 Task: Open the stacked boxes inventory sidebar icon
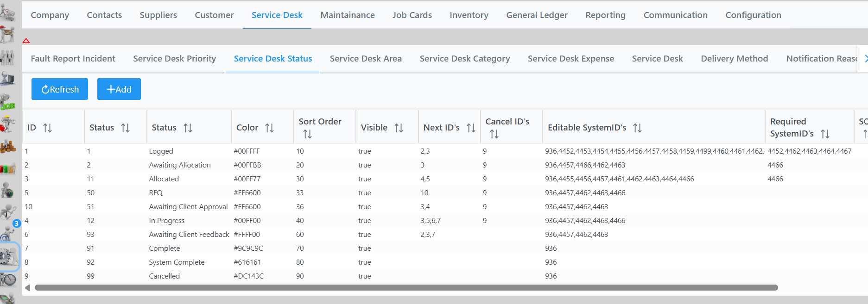pyautogui.click(x=7, y=146)
